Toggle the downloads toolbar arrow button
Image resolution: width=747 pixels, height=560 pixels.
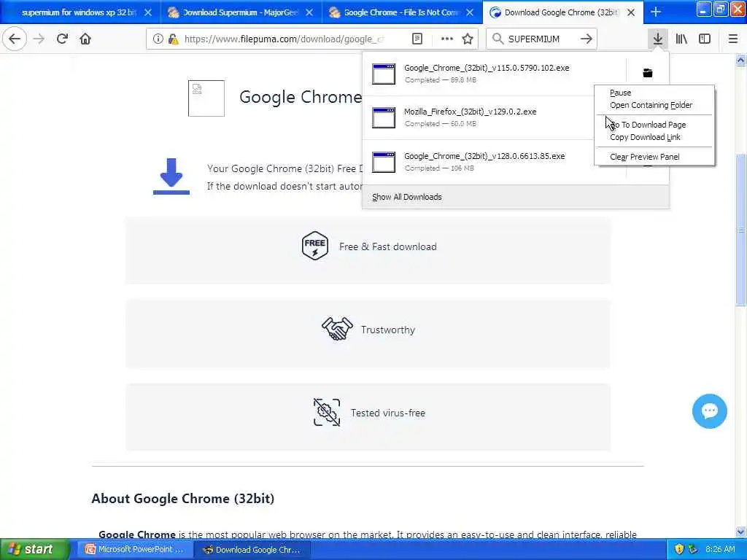pos(658,39)
